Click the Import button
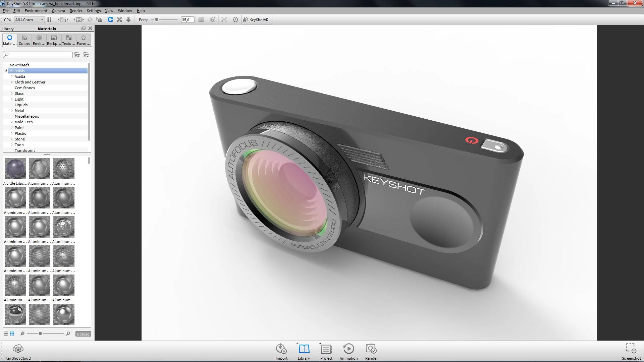The image size is (644, 362). (x=281, y=352)
